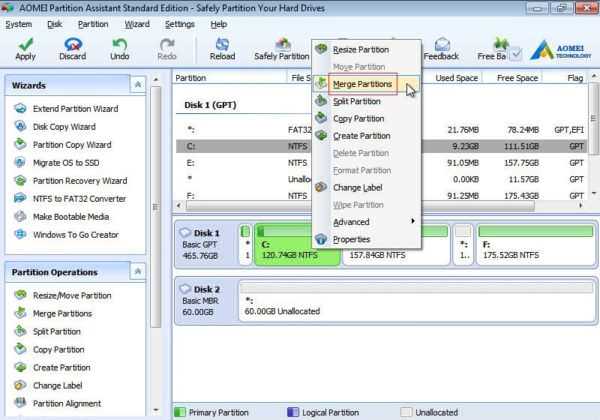This screenshot has height=420, width=600.
Task: Click the partition list horizontal scrollbar
Action: [360, 206]
